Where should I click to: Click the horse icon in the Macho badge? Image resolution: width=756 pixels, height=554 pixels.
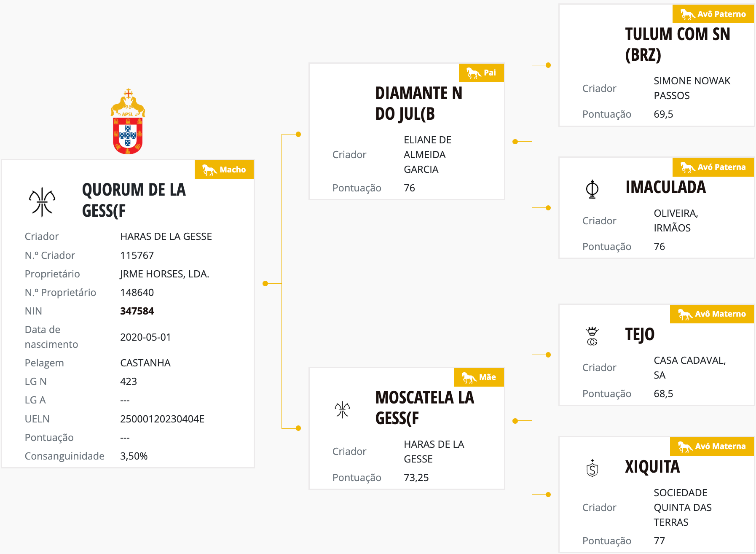click(x=209, y=169)
